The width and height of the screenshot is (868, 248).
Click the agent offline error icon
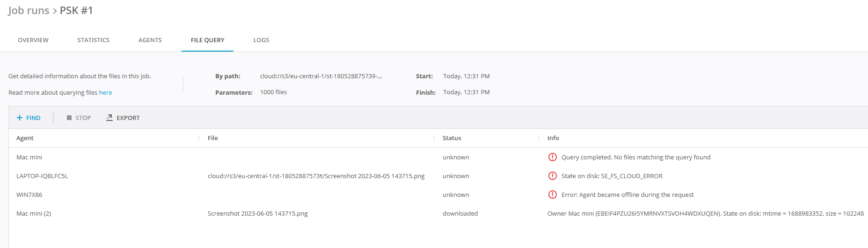[x=552, y=195]
